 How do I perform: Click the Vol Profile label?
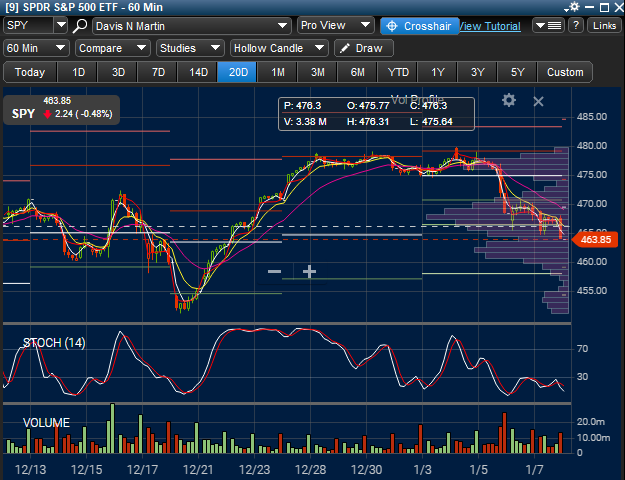coord(417,99)
